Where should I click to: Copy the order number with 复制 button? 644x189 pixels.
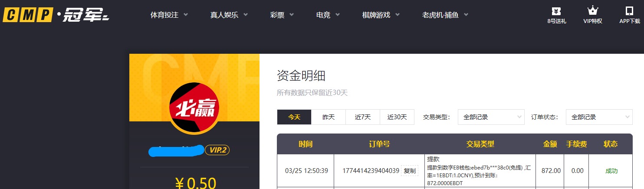click(x=410, y=171)
